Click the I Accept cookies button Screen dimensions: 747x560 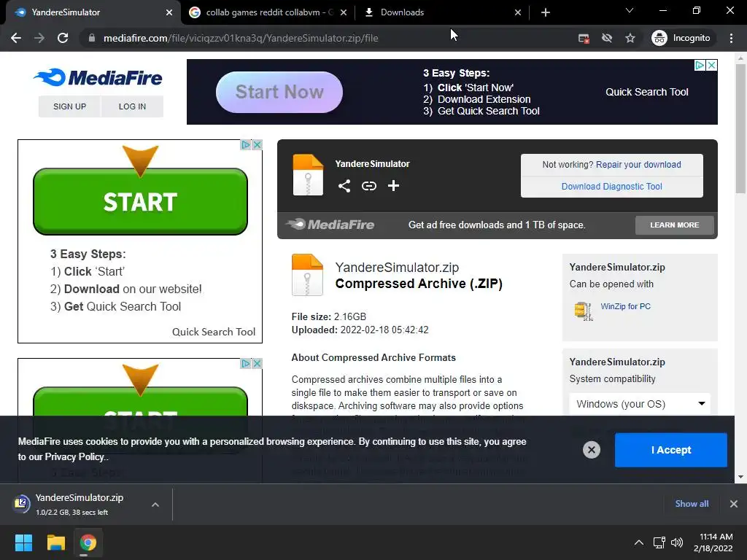pyautogui.click(x=671, y=450)
